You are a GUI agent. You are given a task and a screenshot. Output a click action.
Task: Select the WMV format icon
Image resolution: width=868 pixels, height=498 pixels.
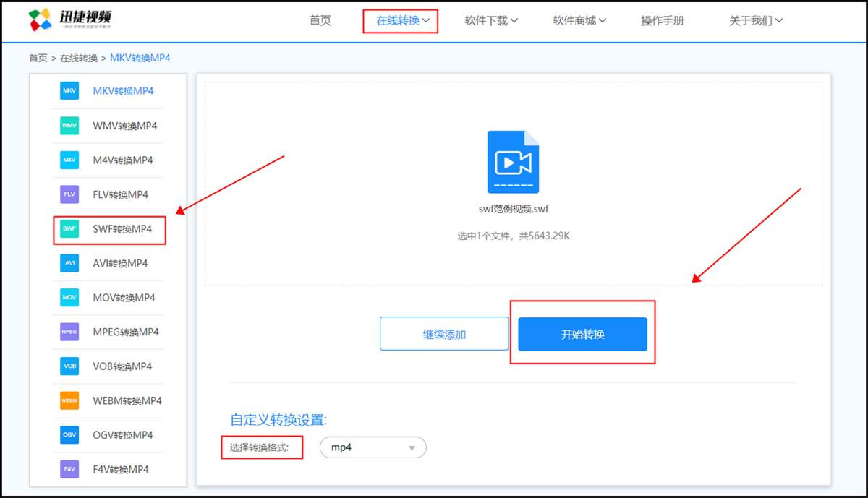[x=69, y=125]
